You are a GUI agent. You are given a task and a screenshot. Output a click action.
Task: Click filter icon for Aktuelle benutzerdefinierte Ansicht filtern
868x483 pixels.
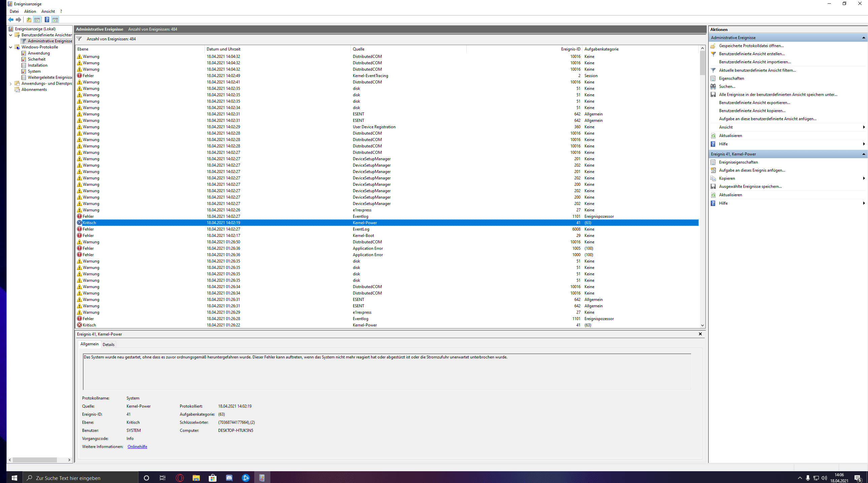[713, 70]
